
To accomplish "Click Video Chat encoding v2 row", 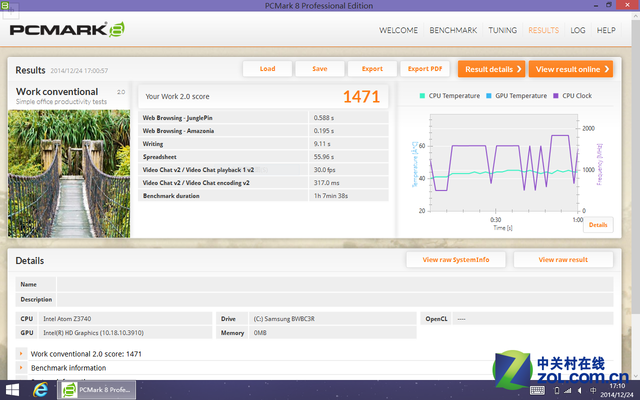I will coord(263,183).
